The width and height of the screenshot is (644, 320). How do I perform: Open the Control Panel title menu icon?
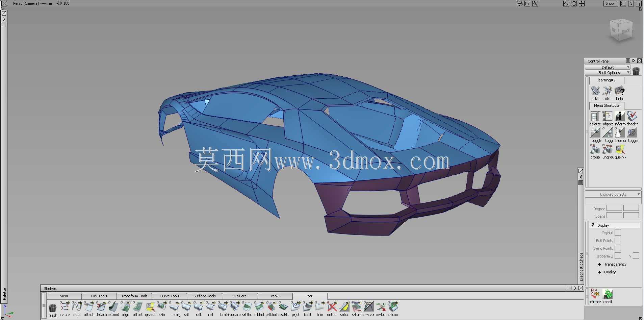[628, 61]
